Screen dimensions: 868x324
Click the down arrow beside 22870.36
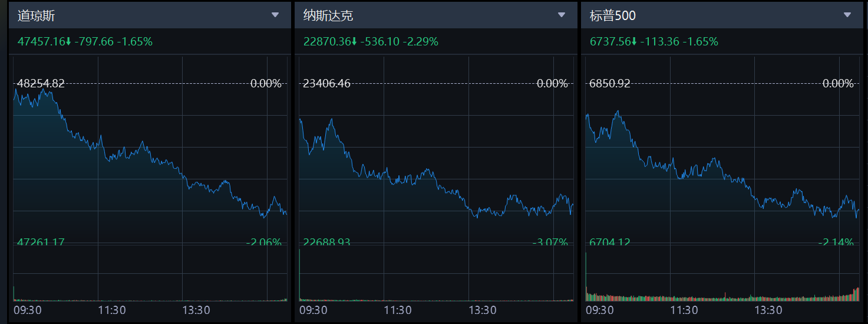[x=354, y=42]
